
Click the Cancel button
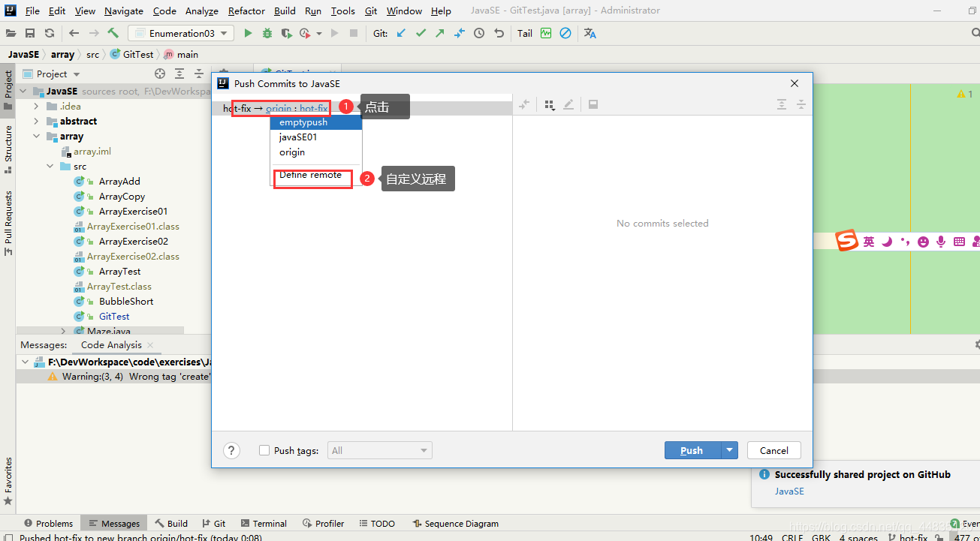(774, 450)
